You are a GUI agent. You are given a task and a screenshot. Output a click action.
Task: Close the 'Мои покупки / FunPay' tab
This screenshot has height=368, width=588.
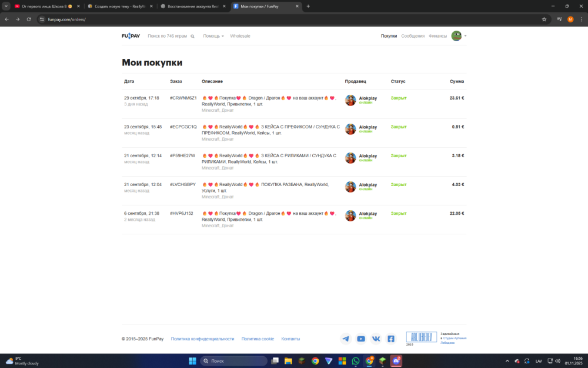click(297, 6)
